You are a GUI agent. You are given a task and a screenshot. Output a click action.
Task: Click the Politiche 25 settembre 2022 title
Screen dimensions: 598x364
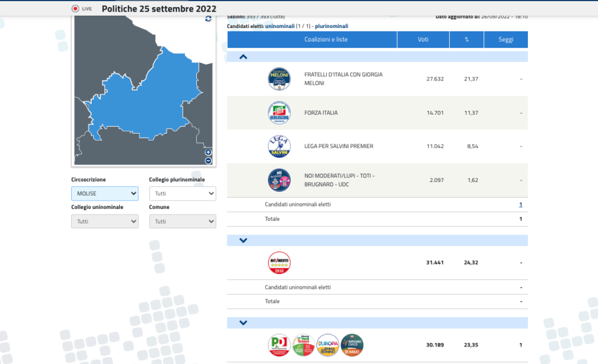coord(159,9)
